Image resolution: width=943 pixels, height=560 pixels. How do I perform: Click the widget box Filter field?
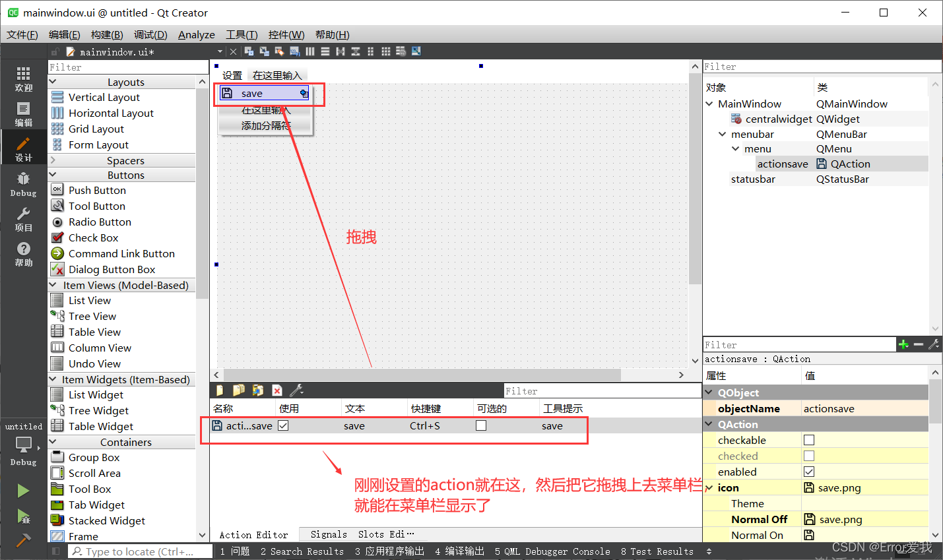pos(128,67)
